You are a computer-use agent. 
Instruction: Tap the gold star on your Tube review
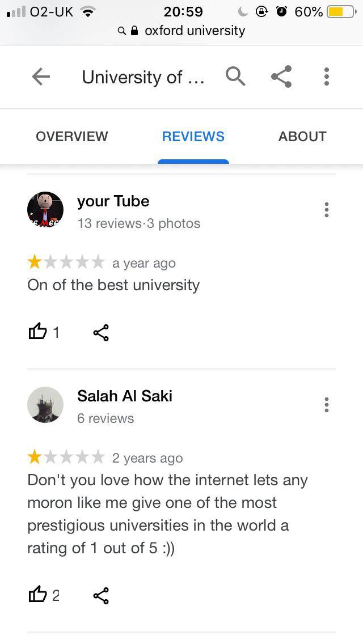click(35, 262)
